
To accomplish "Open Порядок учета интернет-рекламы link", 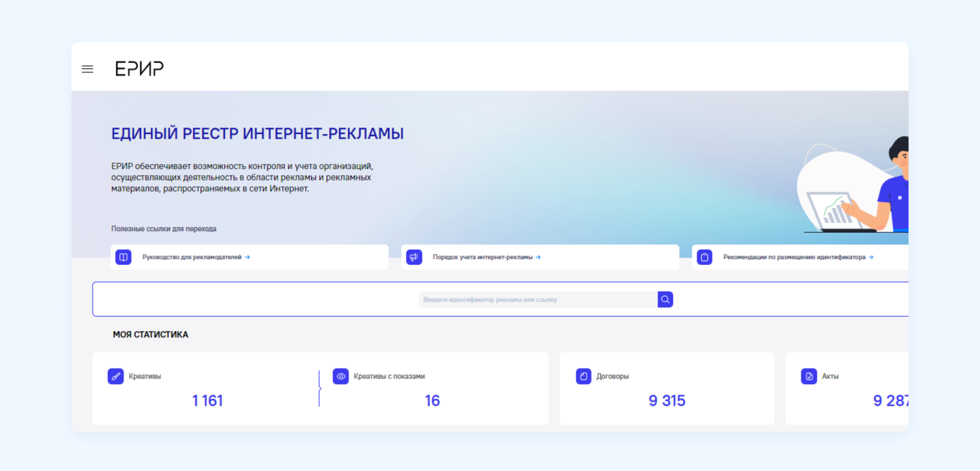I will coord(482,257).
